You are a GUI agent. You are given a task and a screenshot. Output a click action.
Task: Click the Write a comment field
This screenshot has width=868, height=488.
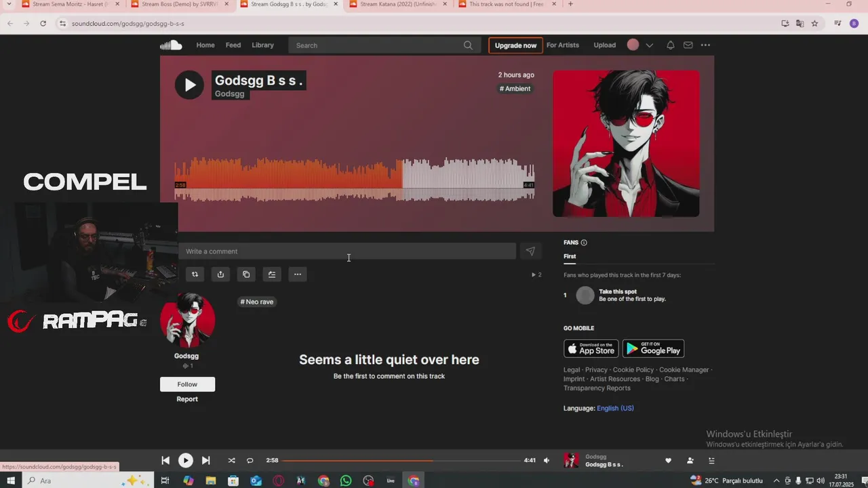pos(347,251)
